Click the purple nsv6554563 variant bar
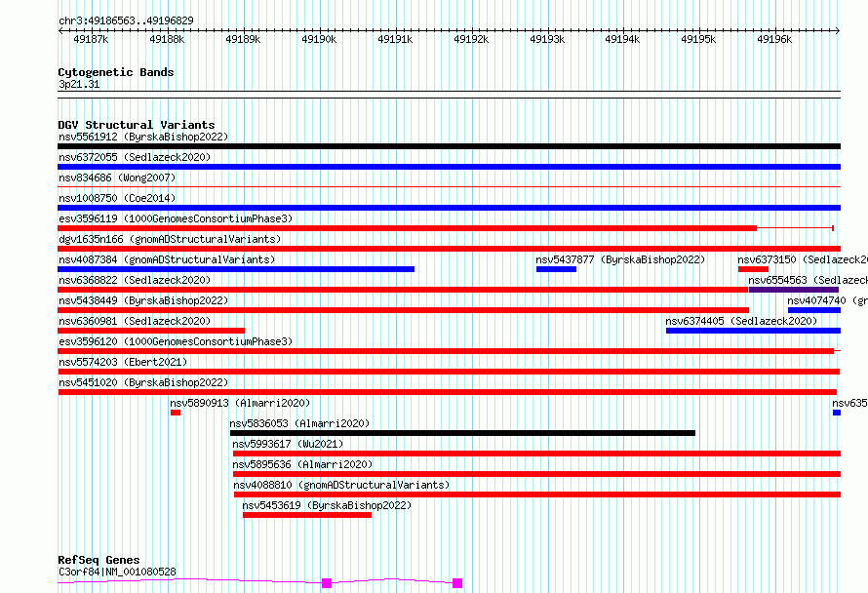This screenshot has width=868, height=593. pos(794,290)
